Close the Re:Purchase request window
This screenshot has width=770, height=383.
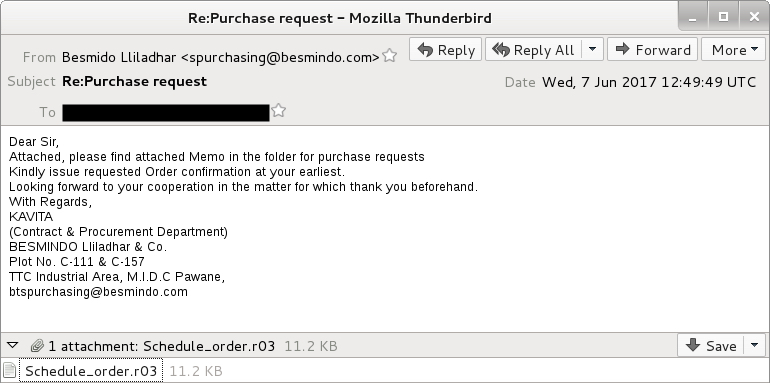tap(754, 18)
